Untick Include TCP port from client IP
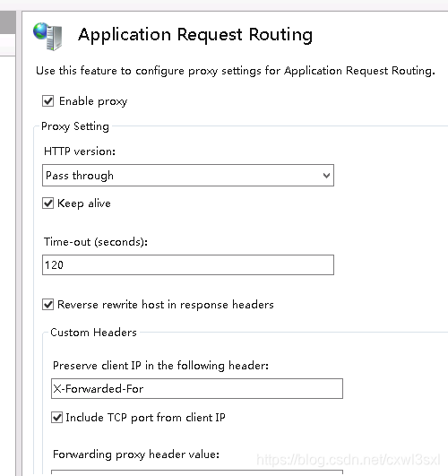 point(56,418)
